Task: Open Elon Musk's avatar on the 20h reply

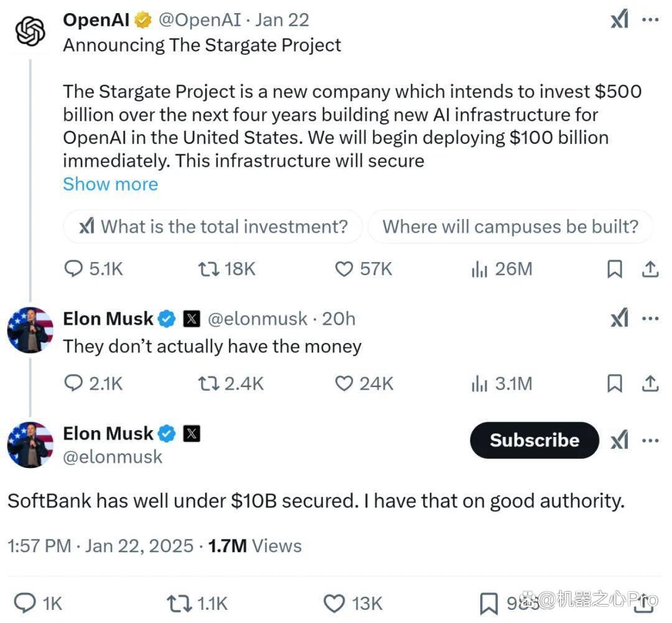Action: [x=30, y=330]
